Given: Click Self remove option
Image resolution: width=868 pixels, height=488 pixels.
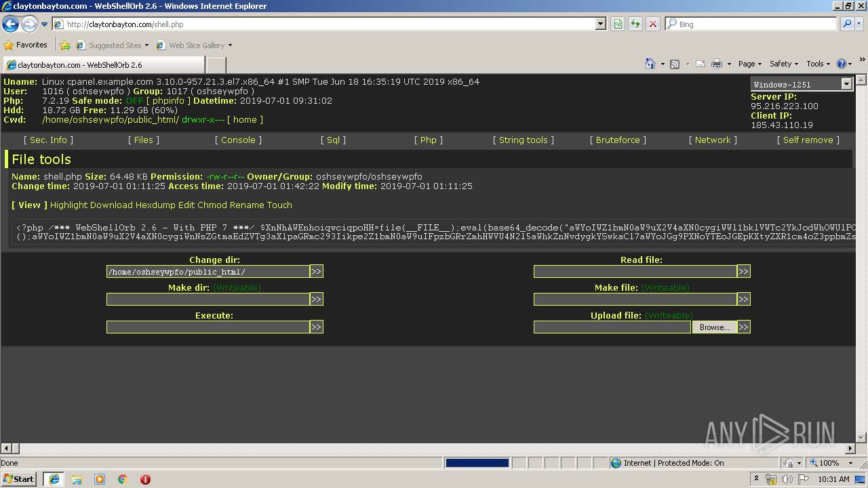Looking at the screenshot, I should [x=808, y=140].
